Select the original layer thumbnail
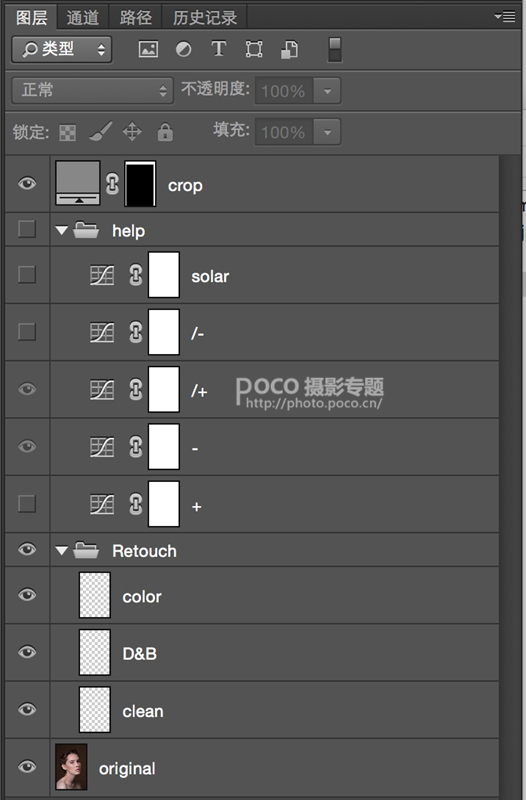The image size is (526, 800). coord(71,767)
